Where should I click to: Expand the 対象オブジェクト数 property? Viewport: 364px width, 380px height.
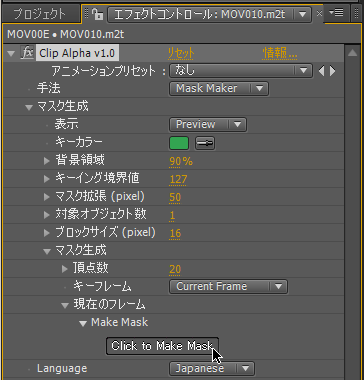point(47,215)
